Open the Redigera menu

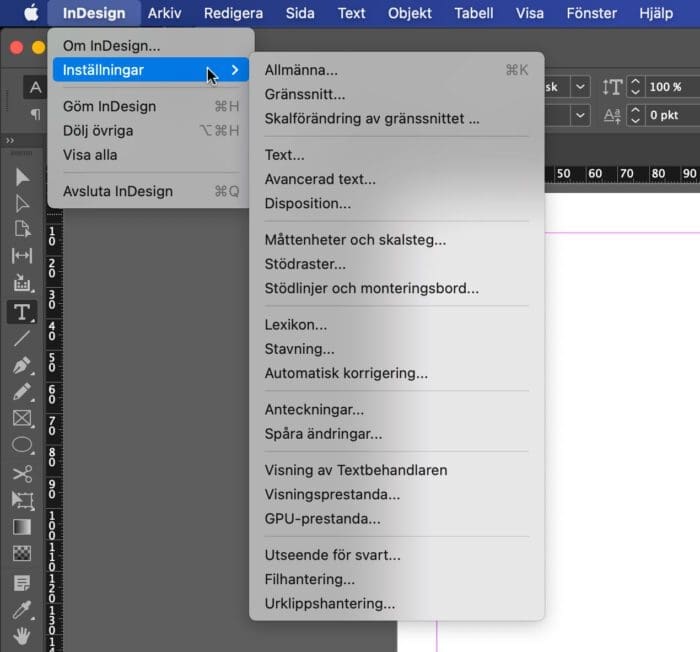tap(233, 13)
